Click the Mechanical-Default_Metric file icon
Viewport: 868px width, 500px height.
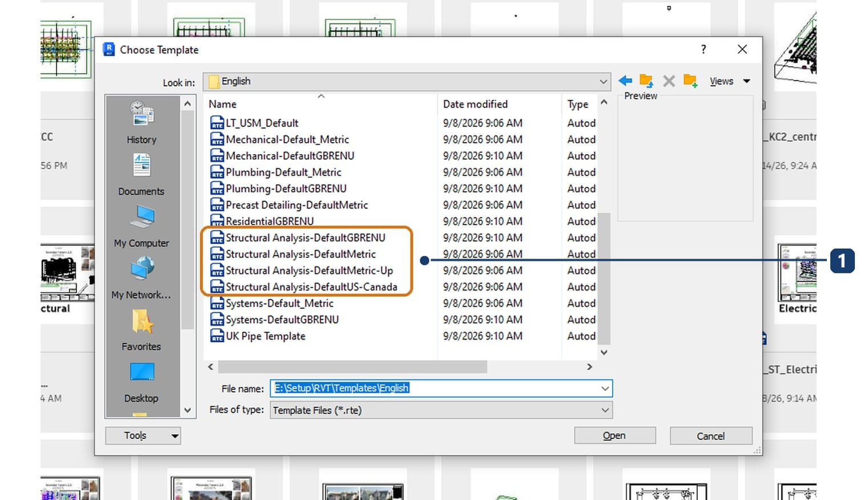pyautogui.click(x=217, y=139)
